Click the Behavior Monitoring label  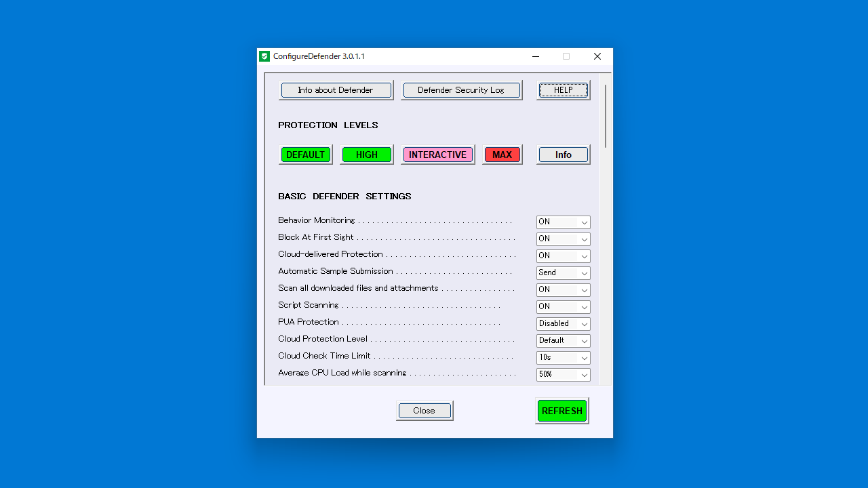316,220
